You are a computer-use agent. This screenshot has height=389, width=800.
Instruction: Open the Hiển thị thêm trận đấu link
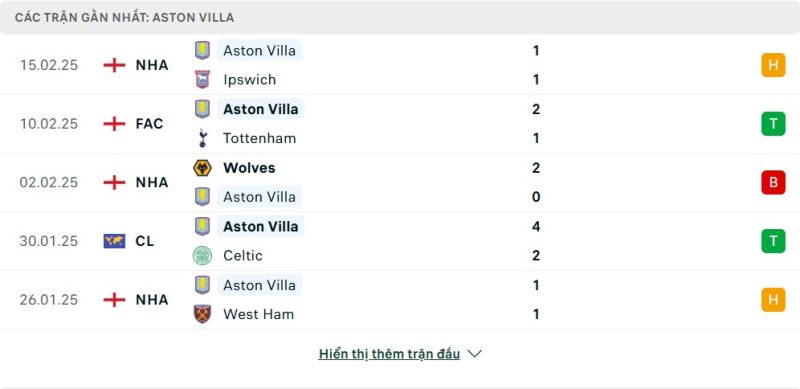389,354
